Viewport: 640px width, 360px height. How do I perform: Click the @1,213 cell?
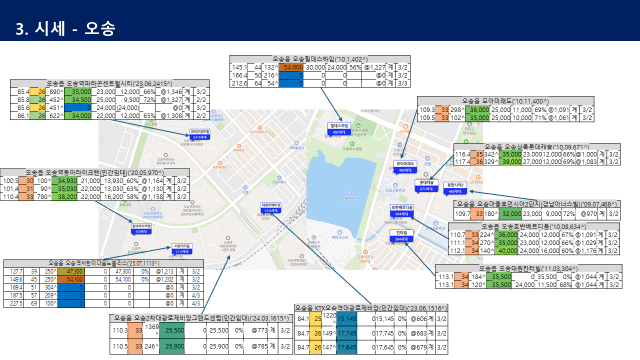pyautogui.click(x=164, y=271)
